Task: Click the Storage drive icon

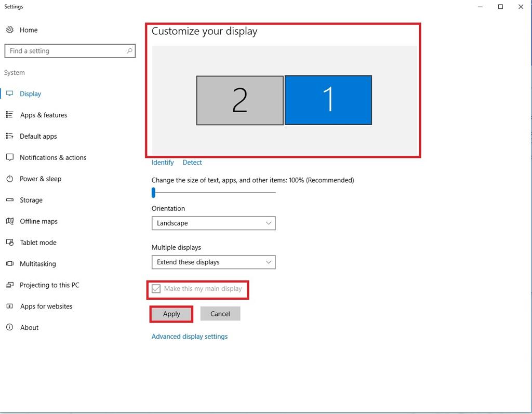Action: [x=10, y=200]
